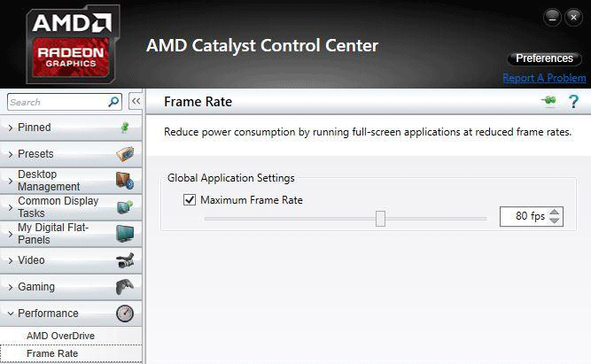
Task: Click the Performance gauge icon
Action: coord(125,314)
